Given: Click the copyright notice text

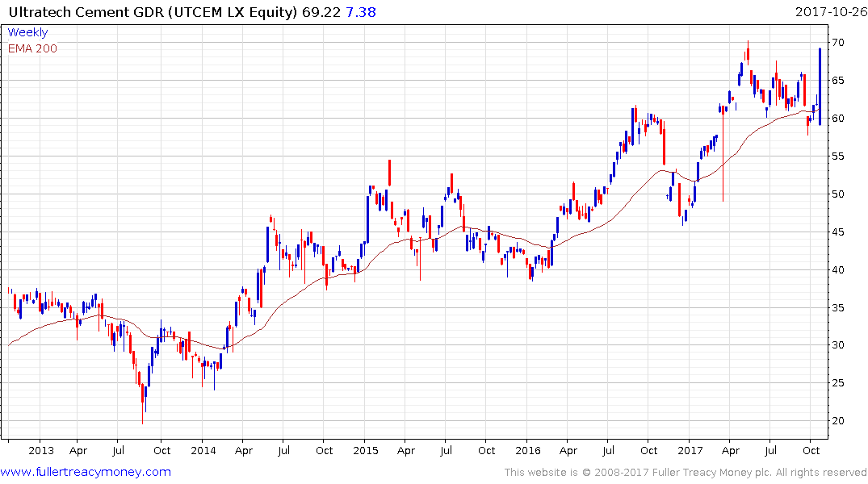Looking at the screenshot, I should click(x=686, y=473).
